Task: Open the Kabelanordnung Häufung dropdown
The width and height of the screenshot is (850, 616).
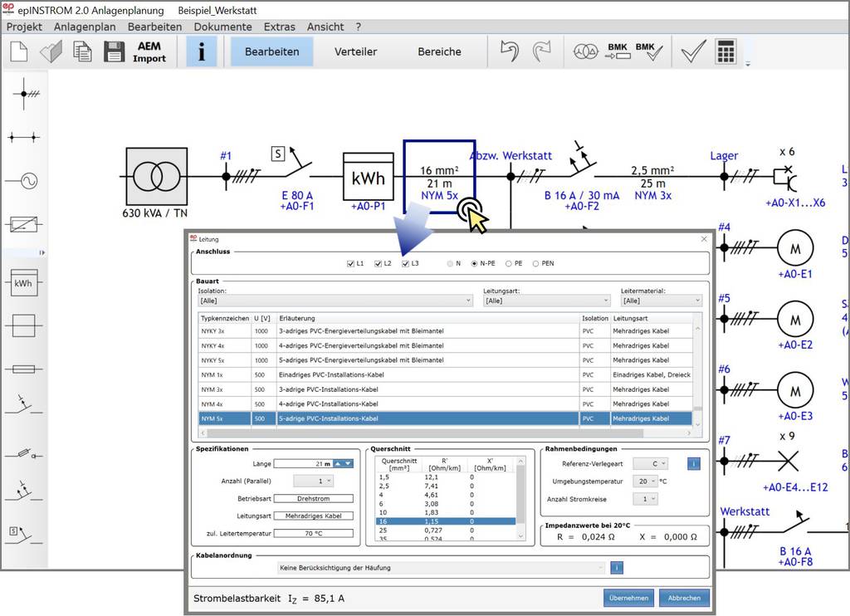Action: (441, 568)
